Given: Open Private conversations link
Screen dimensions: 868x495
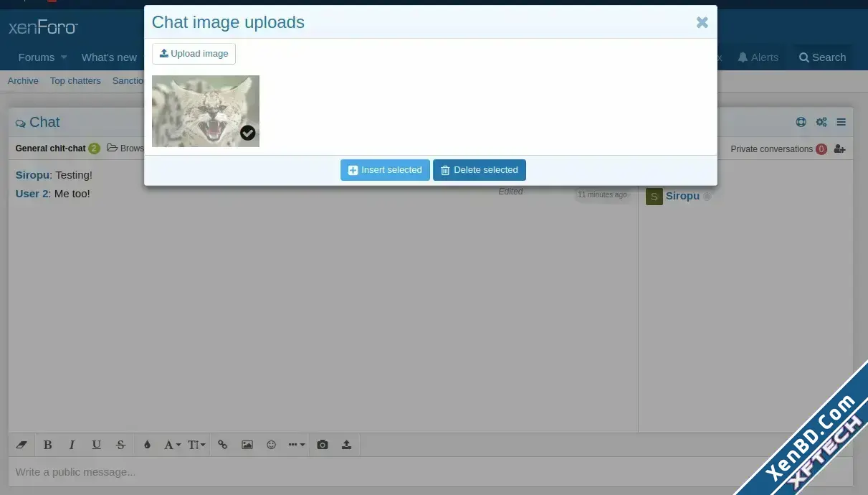Looking at the screenshot, I should click(x=771, y=149).
